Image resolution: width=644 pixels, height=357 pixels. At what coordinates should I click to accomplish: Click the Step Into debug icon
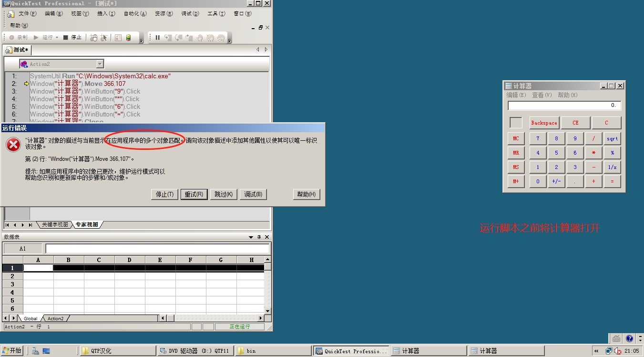pos(168,38)
